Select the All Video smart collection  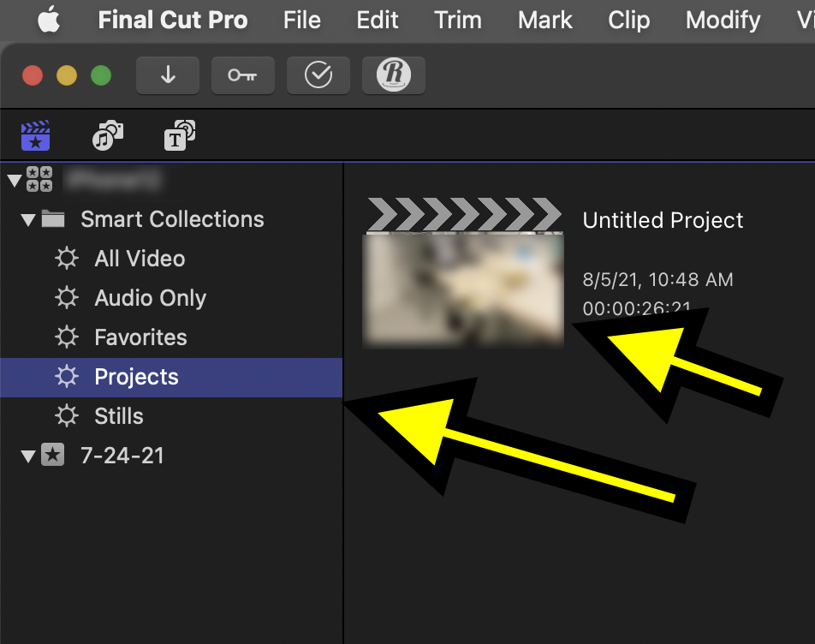click(171, 259)
